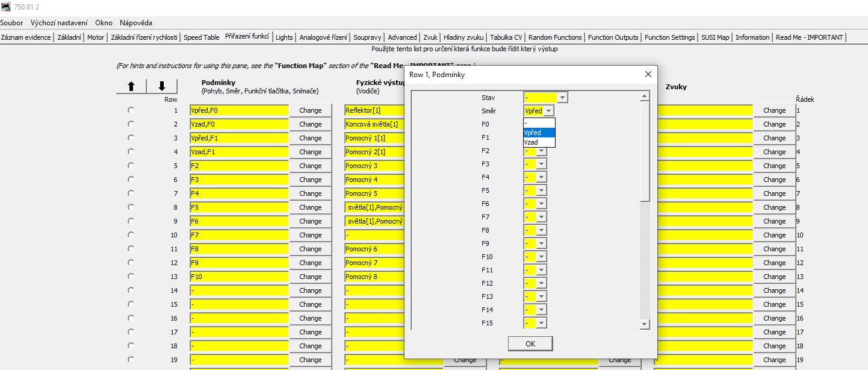Image resolution: width=868 pixels, height=370 pixels.
Task: Select the radio button for row 10
Action: click(131, 235)
